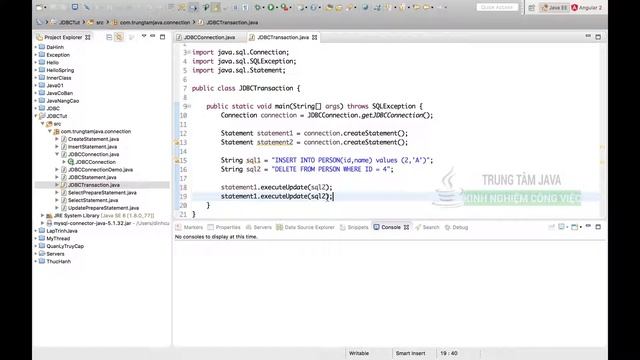This screenshot has width=640, height=360.
Task: Click the fold toggle beside line 9
Action: (x=189, y=106)
